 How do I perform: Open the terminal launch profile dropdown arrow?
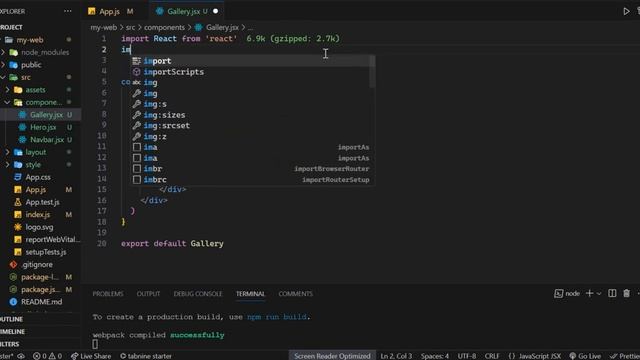(599, 293)
